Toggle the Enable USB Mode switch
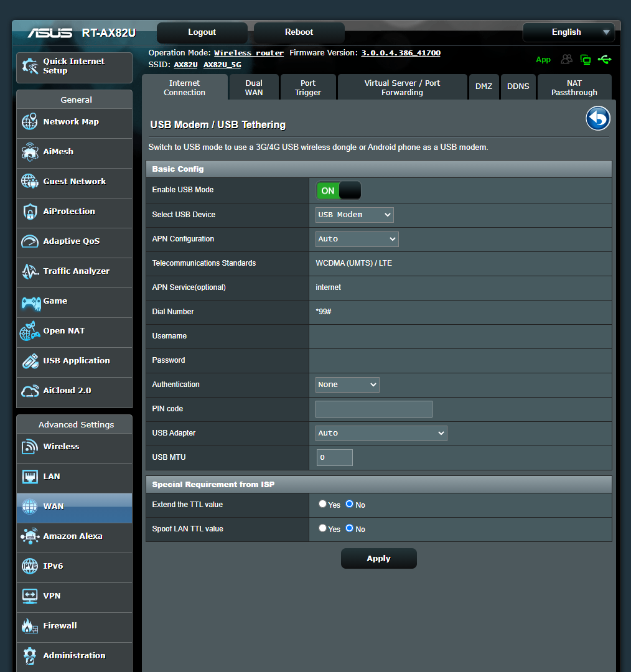The image size is (631, 672). coord(339,191)
